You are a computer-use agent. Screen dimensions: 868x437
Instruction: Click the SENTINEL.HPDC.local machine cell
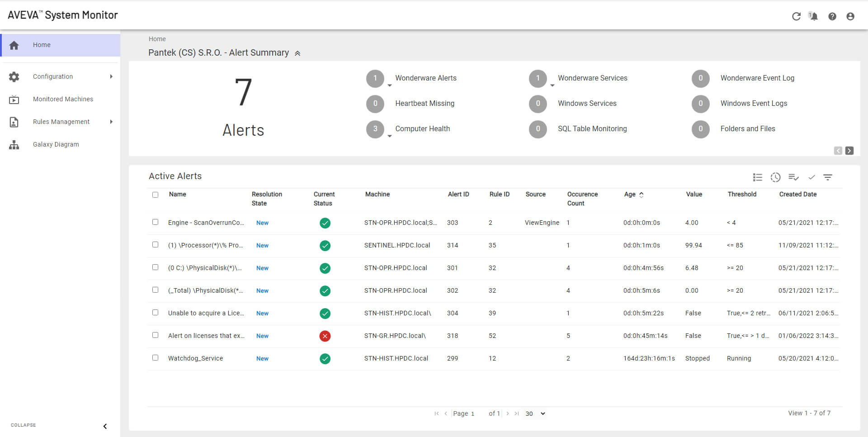point(397,246)
